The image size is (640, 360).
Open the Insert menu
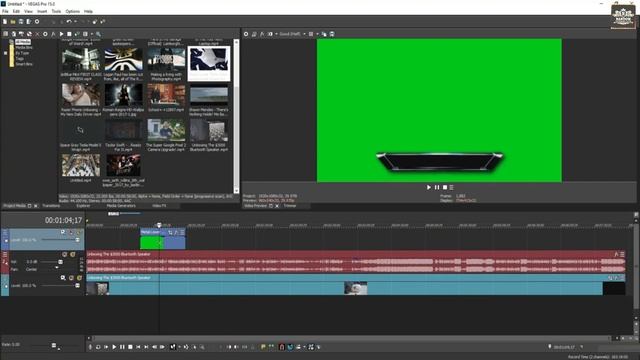(42, 11)
